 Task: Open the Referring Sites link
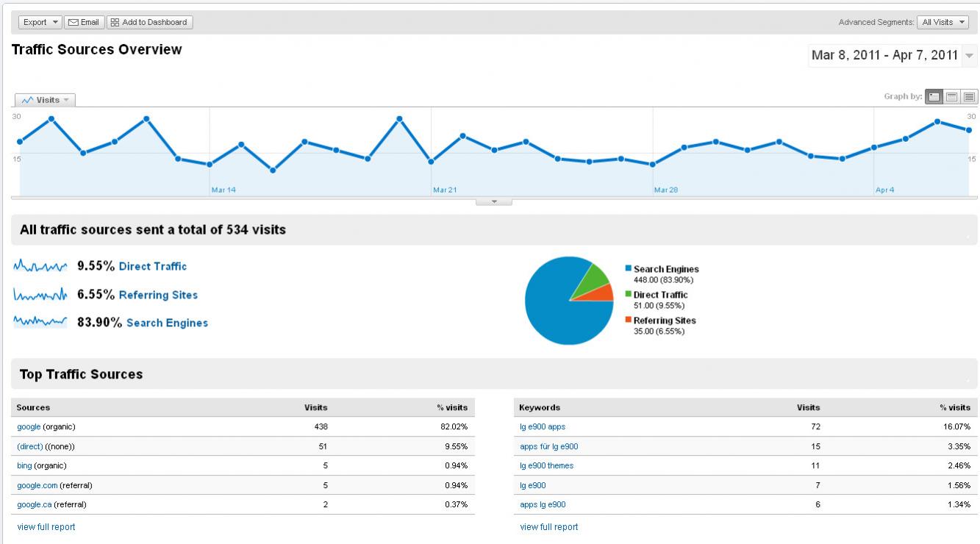[158, 296]
